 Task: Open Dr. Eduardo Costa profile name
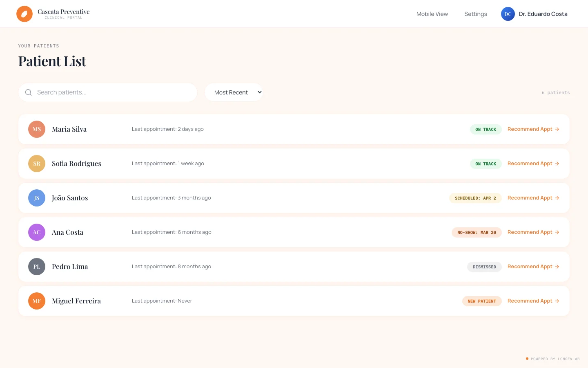tap(543, 14)
